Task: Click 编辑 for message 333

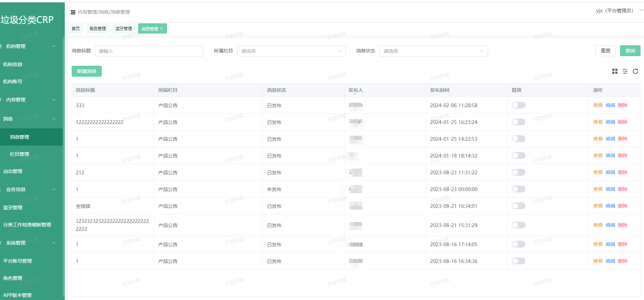Action: coord(610,105)
